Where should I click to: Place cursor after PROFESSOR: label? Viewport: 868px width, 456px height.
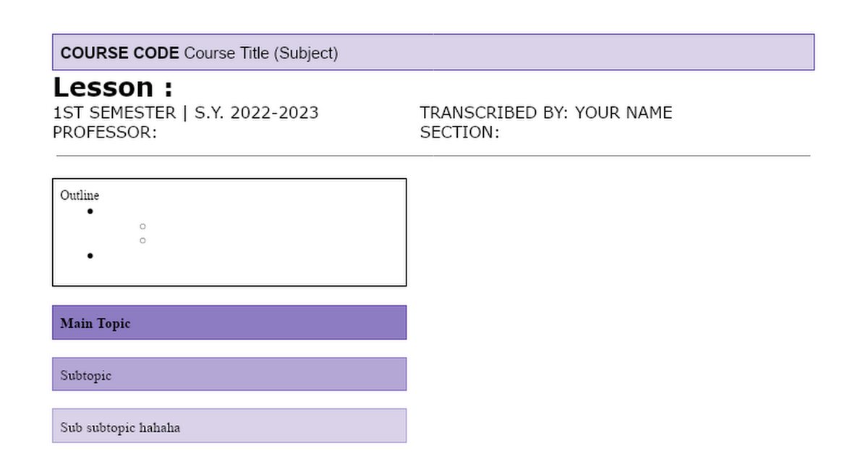(x=158, y=132)
